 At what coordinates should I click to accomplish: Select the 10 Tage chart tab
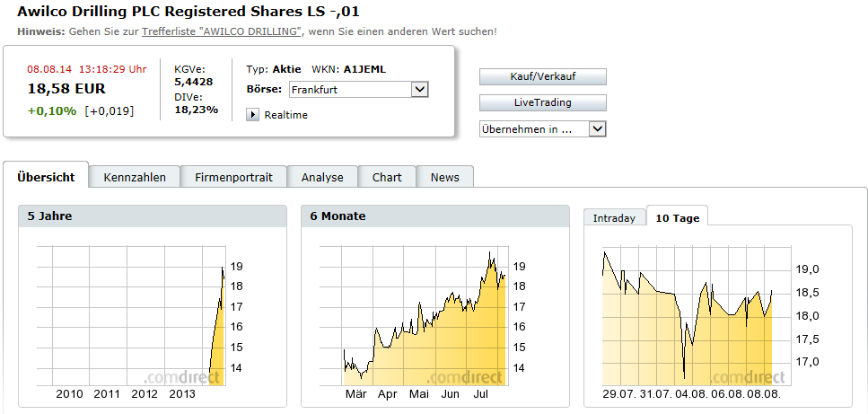[678, 218]
